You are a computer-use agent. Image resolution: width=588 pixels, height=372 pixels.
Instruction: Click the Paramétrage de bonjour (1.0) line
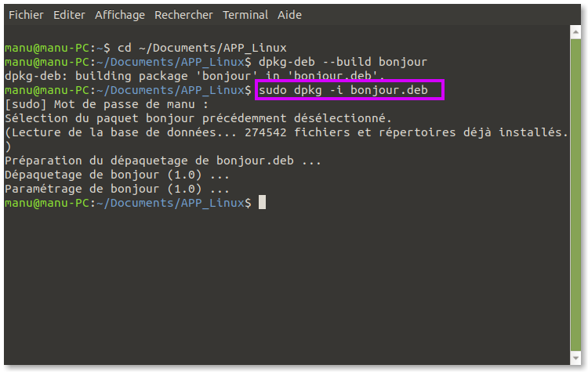(117, 189)
